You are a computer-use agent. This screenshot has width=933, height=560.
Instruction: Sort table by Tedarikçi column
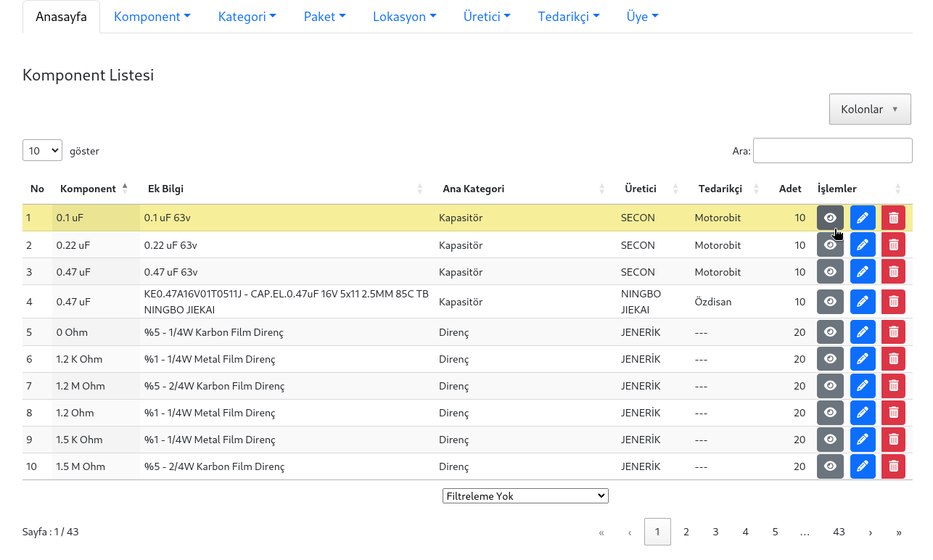click(x=730, y=189)
